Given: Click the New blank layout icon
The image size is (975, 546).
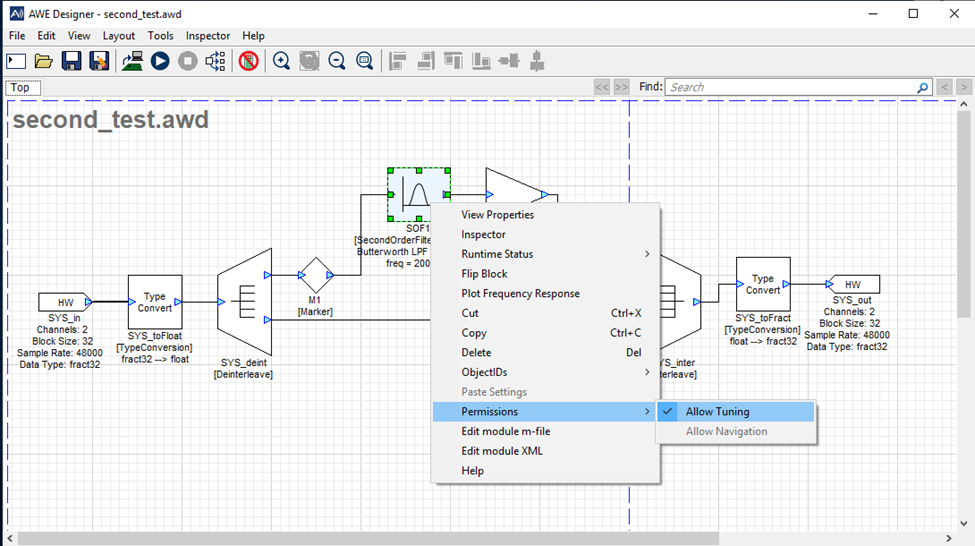Looking at the screenshot, I should point(16,61).
